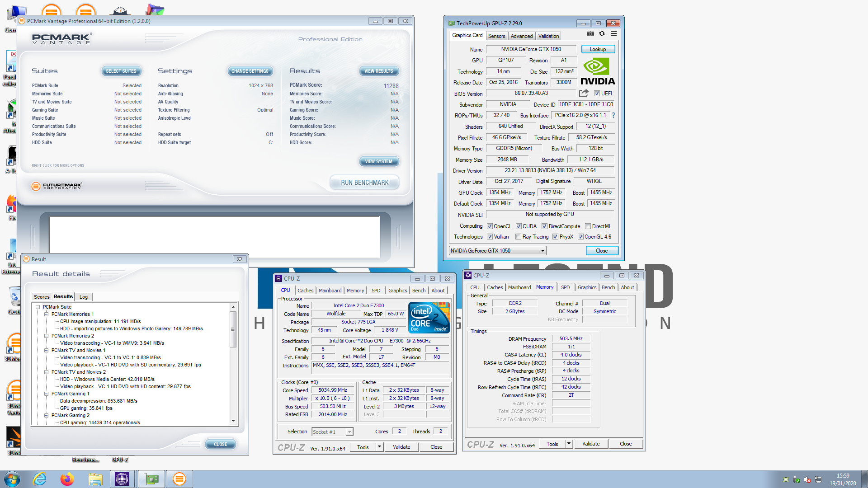Open the Scores tab in Result details

(x=42, y=297)
